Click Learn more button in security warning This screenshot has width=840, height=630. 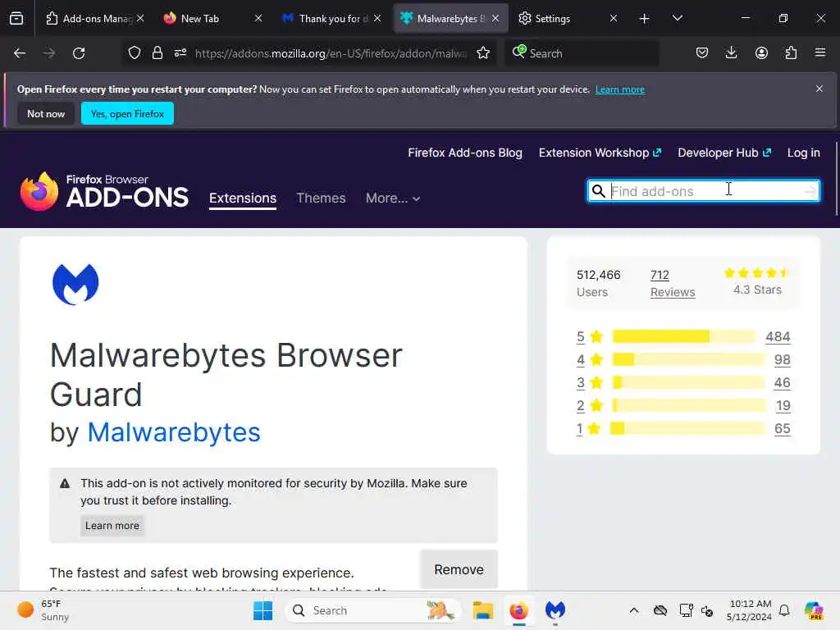(x=112, y=526)
